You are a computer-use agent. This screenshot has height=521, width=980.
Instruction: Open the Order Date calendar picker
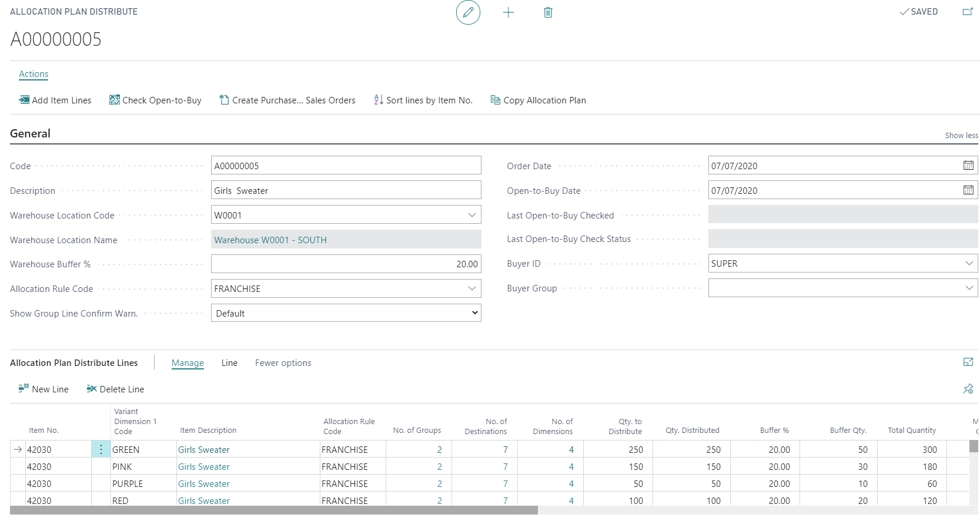[968, 166]
